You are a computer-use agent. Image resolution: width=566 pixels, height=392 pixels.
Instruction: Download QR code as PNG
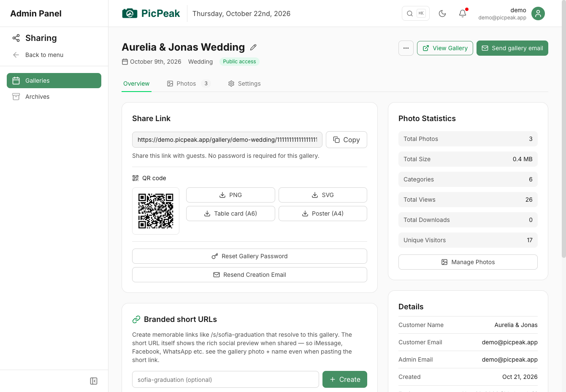(x=230, y=195)
